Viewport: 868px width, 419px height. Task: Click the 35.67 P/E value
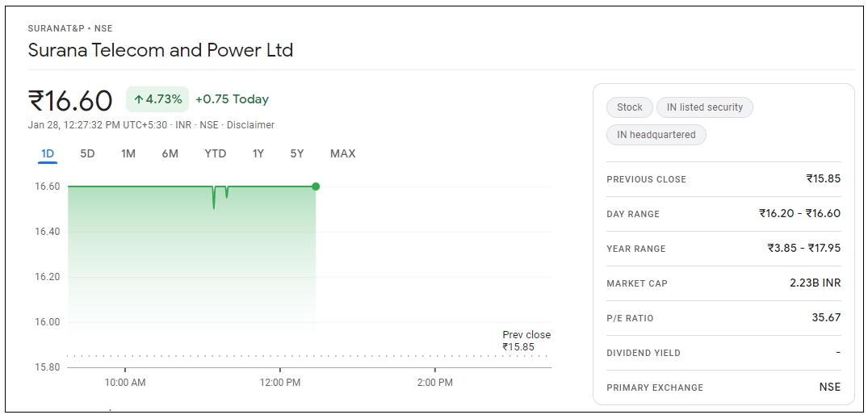click(827, 318)
